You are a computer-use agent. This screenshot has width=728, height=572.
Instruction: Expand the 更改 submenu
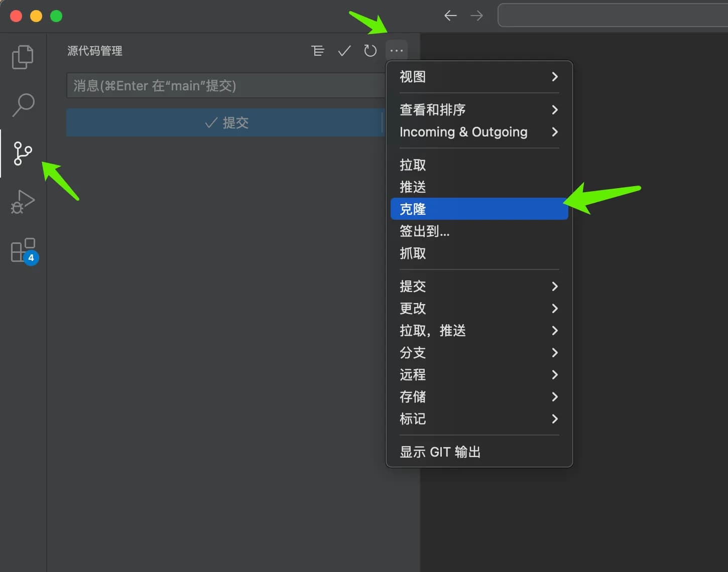coord(479,309)
